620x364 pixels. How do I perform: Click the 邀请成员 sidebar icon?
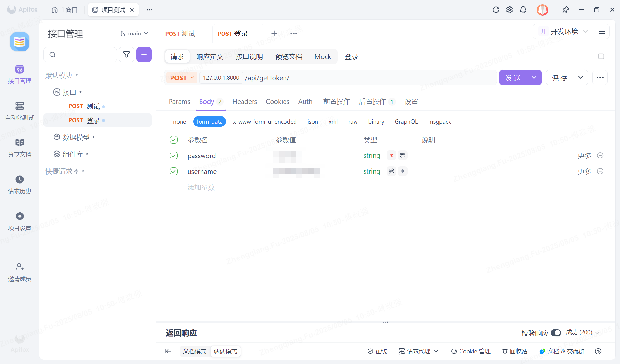19,272
